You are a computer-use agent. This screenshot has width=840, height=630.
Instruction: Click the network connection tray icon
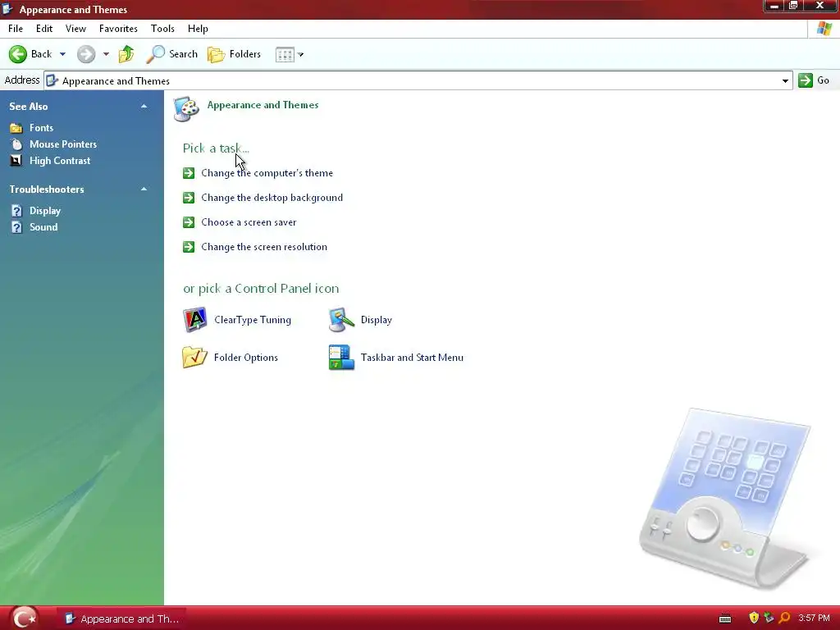769,619
